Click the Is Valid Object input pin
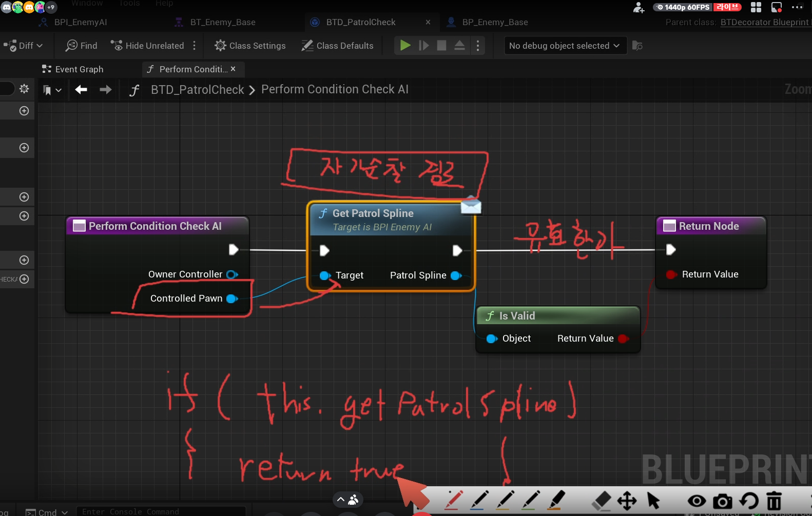This screenshot has height=516, width=812. point(492,339)
